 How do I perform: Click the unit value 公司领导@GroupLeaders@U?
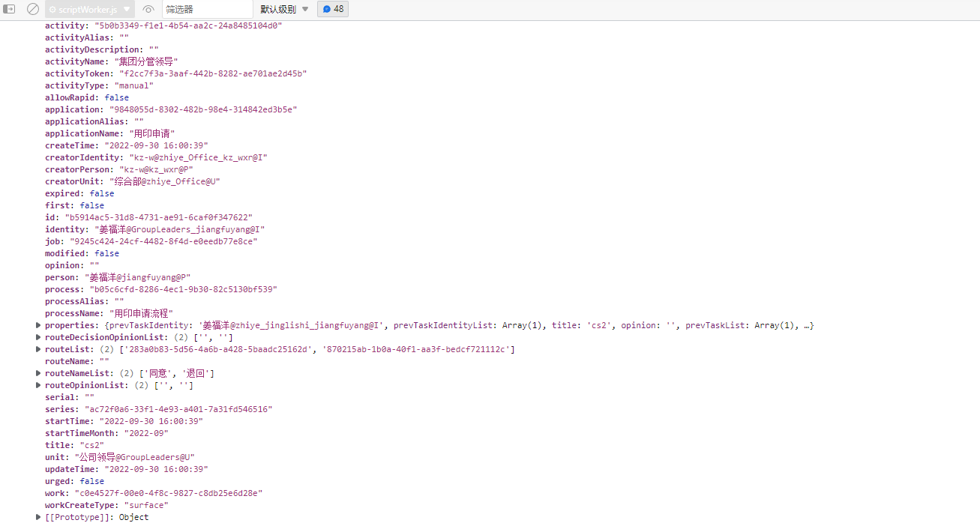pyautogui.click(x=135, y=457)
